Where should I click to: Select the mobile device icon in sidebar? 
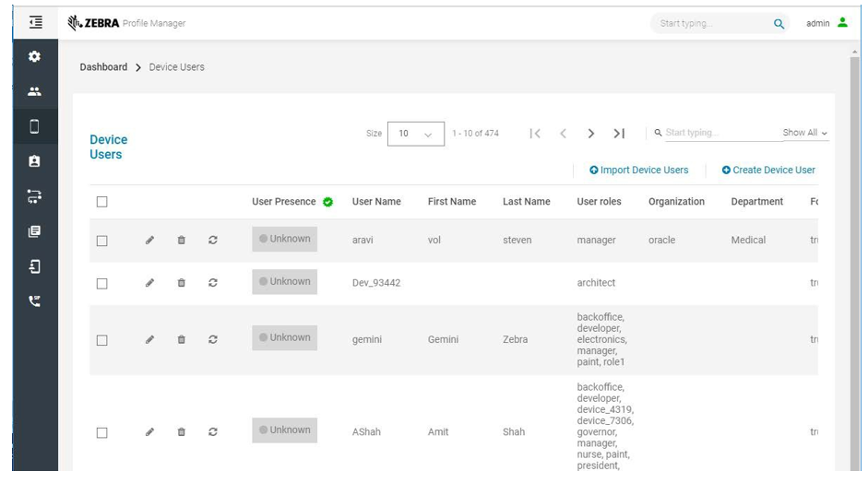34,126
